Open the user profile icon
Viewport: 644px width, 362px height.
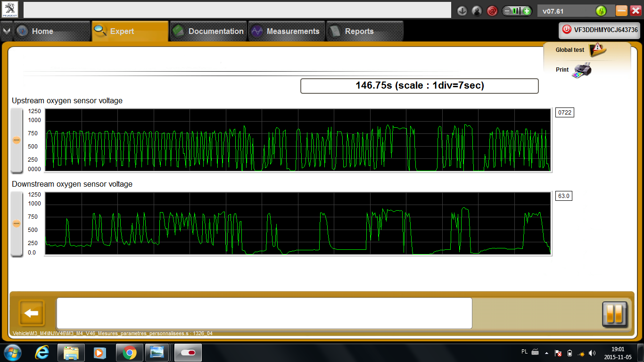pos(477,10)
